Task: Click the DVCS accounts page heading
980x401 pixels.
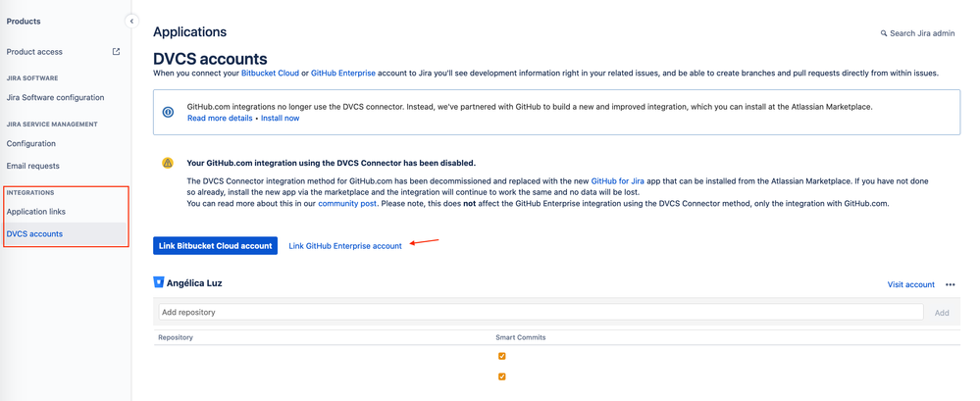Action: coord(210,59)
